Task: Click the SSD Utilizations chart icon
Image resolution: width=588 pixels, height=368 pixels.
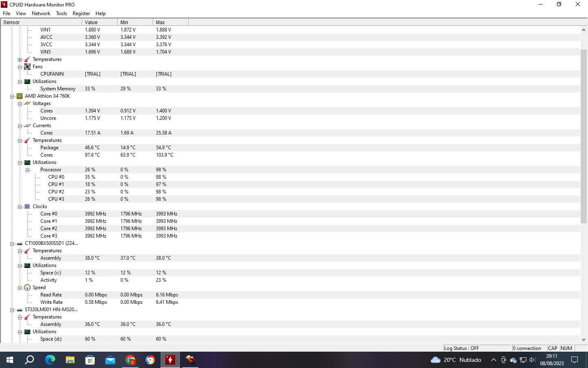Action: [x=27, y=265]
